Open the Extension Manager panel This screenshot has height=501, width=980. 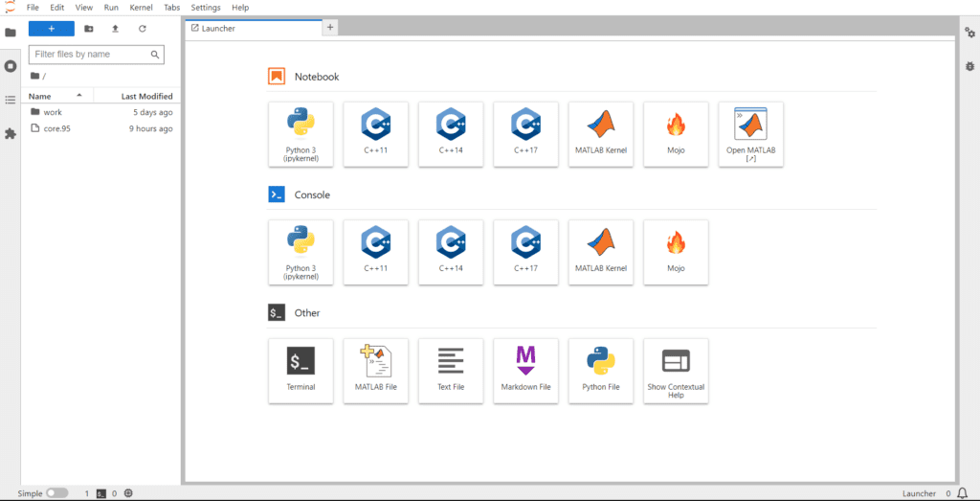[x=10, y=133]
